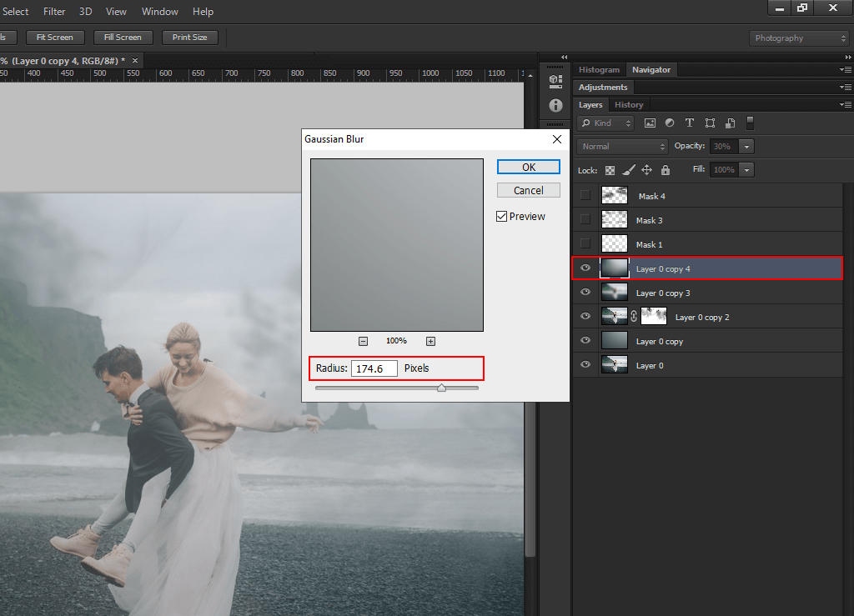Open the Adjustments panel tab
The image size is (854, 616).
click(603, 87)
